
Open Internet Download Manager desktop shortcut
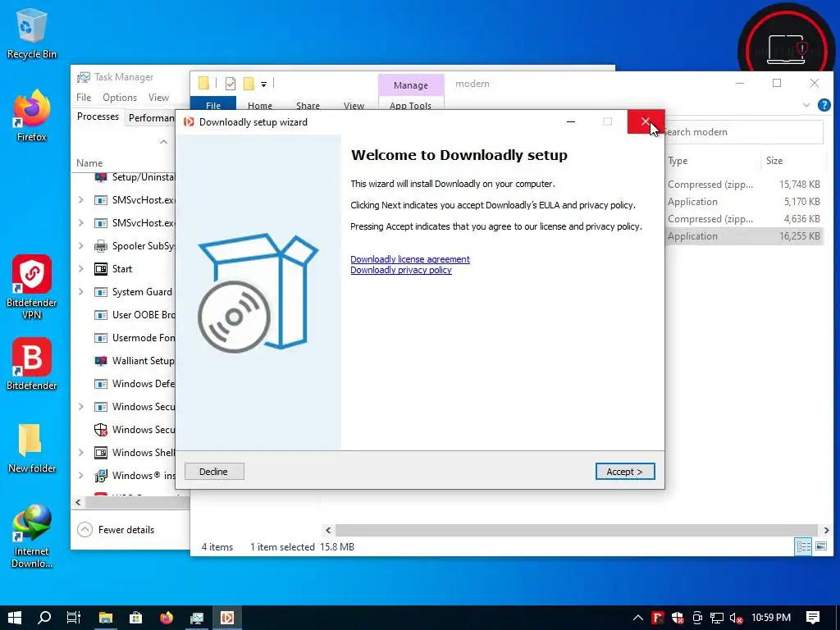tap(32, 536)
